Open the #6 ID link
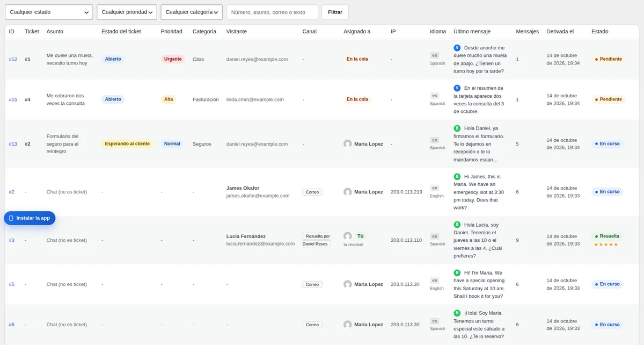Viewport: 644px width, 345px height. pos(12,325)
